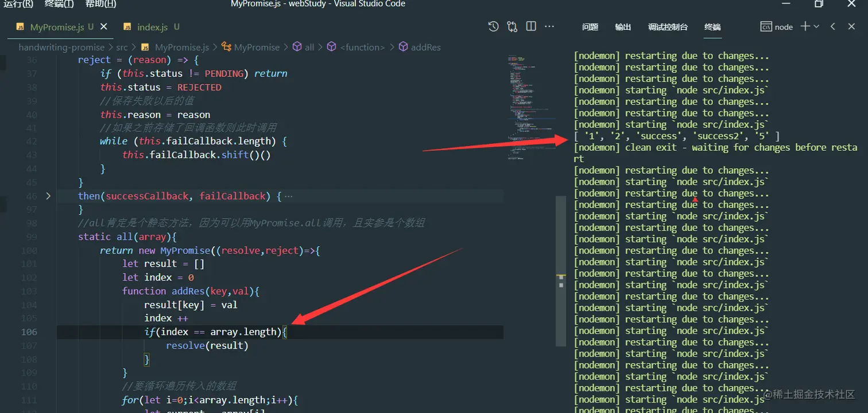Viewport: 868px width, 413px height.
Task: Click the src folder breadcrumb
Action: [x=122, y=47]
